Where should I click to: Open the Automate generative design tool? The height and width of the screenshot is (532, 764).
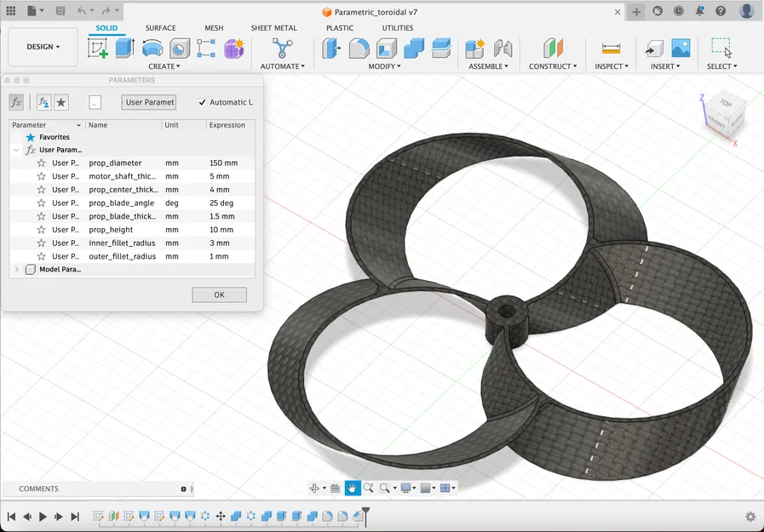282,49
